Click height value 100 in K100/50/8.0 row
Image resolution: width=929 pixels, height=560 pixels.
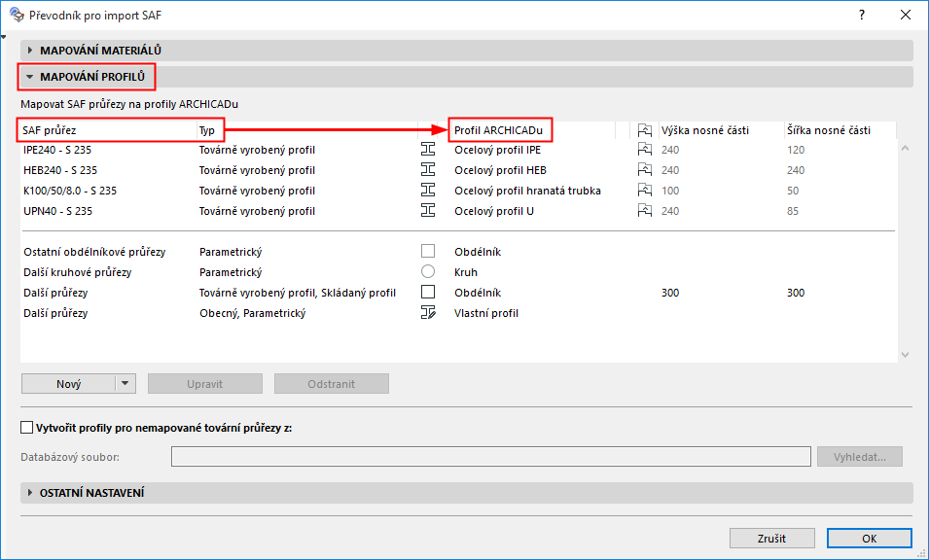(670, 191)
